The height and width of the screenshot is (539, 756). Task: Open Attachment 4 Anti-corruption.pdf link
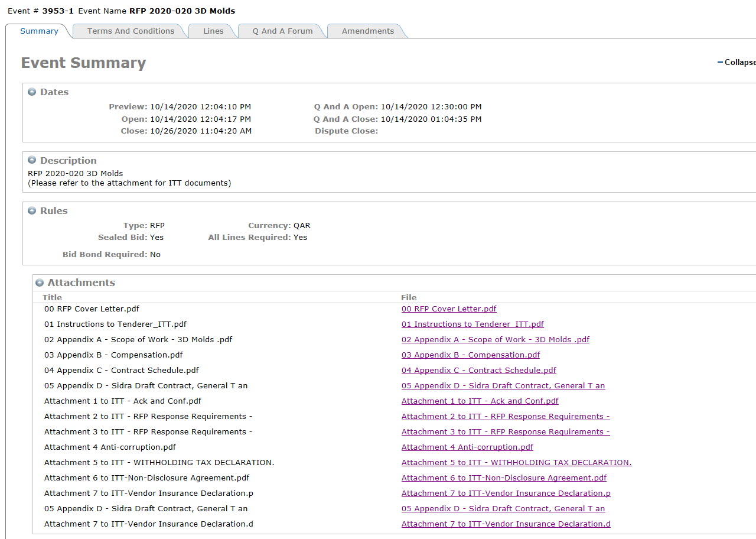pos(467,447)
